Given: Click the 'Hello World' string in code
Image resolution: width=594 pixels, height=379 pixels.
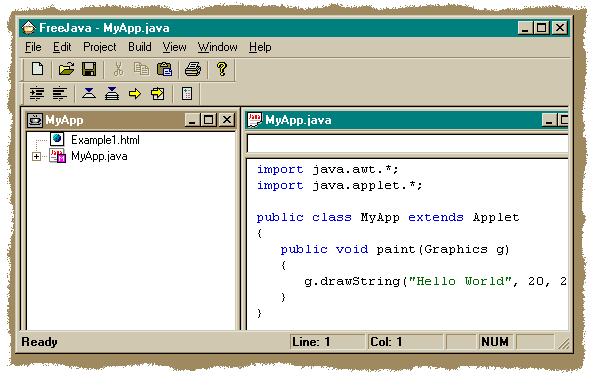Looking at the screenshot, I should 460,281.
